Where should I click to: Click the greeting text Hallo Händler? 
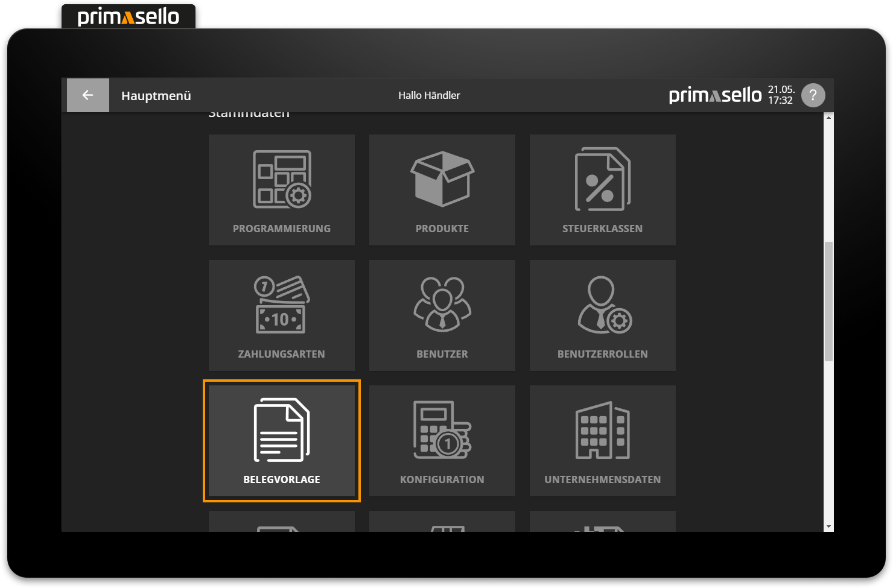(428, 95)
